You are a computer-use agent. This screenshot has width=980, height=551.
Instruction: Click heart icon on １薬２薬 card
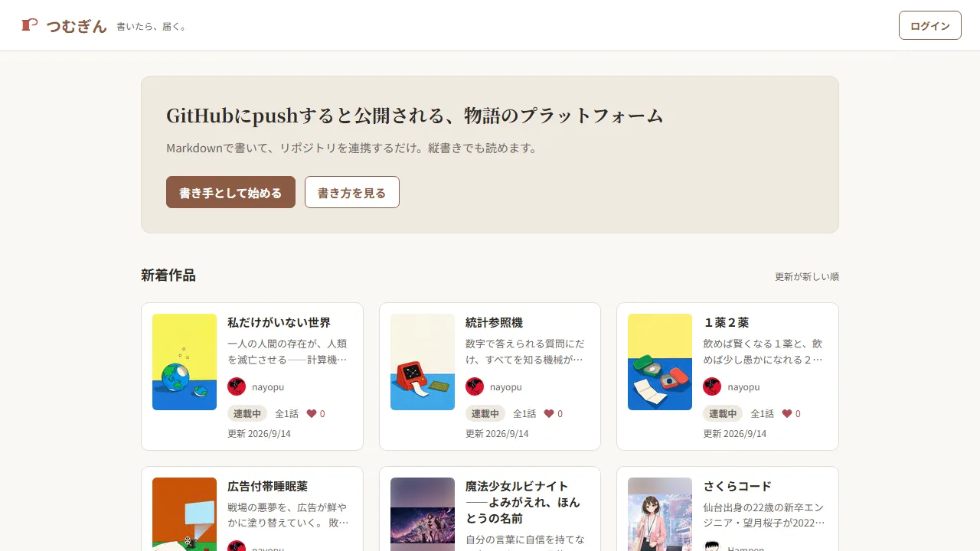click(x=787, y=413)
